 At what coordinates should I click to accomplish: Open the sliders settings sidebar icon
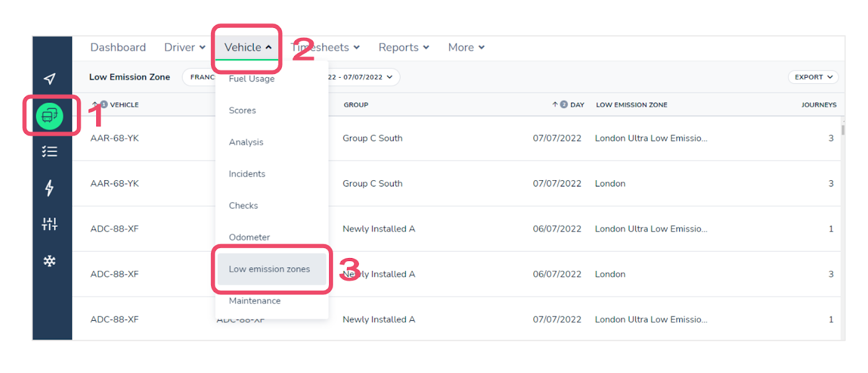(x=50, y=224)
